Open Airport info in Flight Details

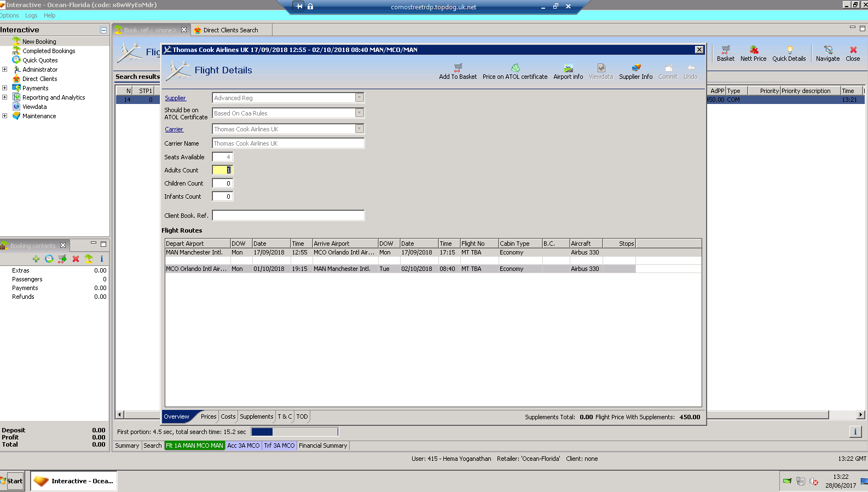point(568,72)
